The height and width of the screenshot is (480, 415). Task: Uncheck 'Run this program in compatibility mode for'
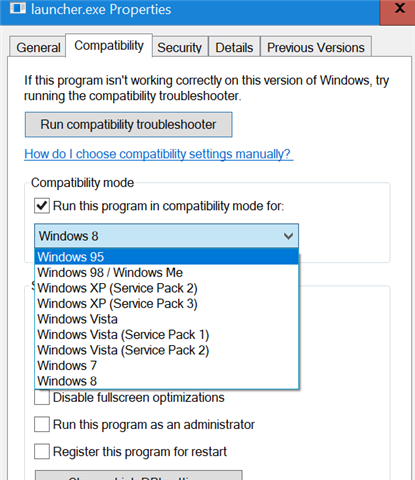[x=42, y=206]
